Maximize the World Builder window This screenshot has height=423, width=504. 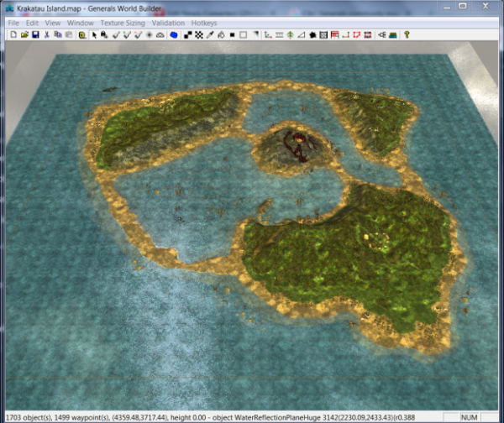point(463,6)
